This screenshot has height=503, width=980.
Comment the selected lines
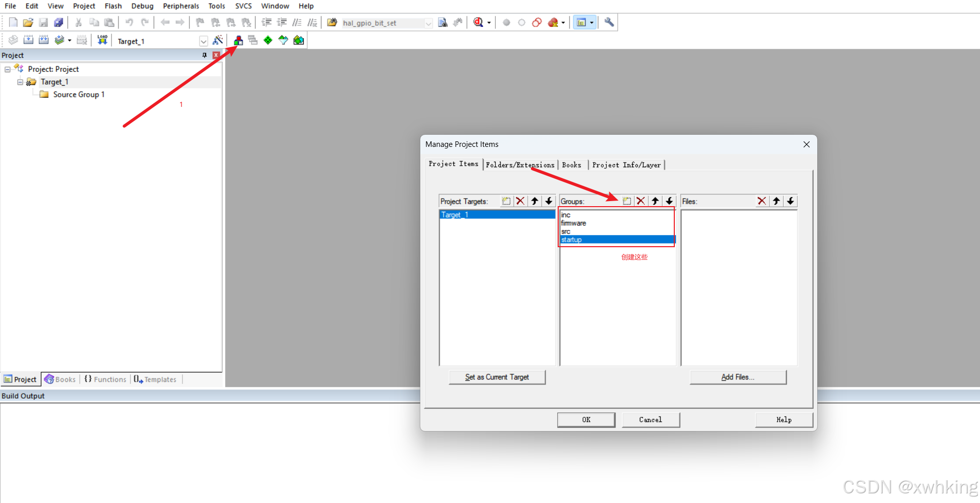click(297, 22)
